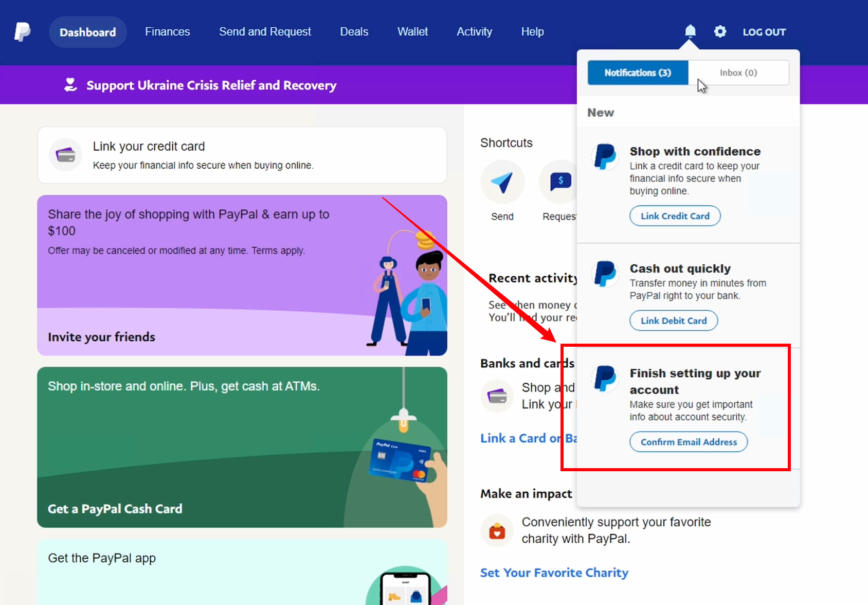Open settings via the gear icon
Image resolution: width=868 pixels, height=605 pixels.
click(720, 31)
